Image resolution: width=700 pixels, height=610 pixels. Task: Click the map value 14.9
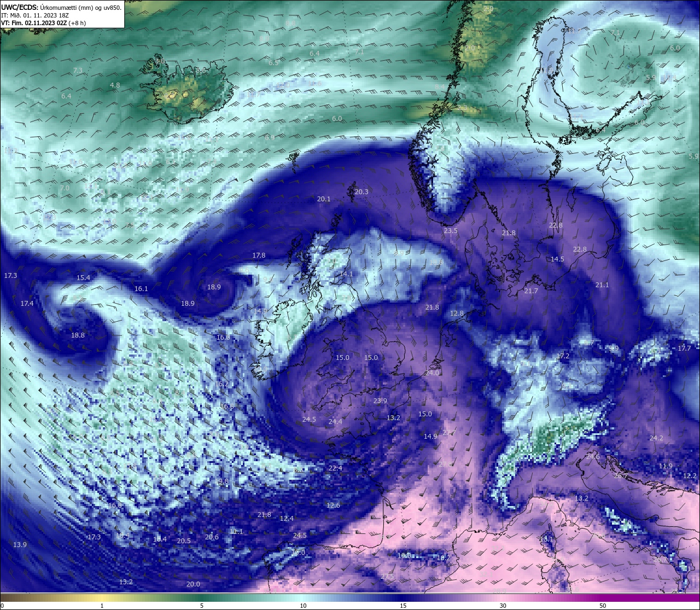(430, 436)
